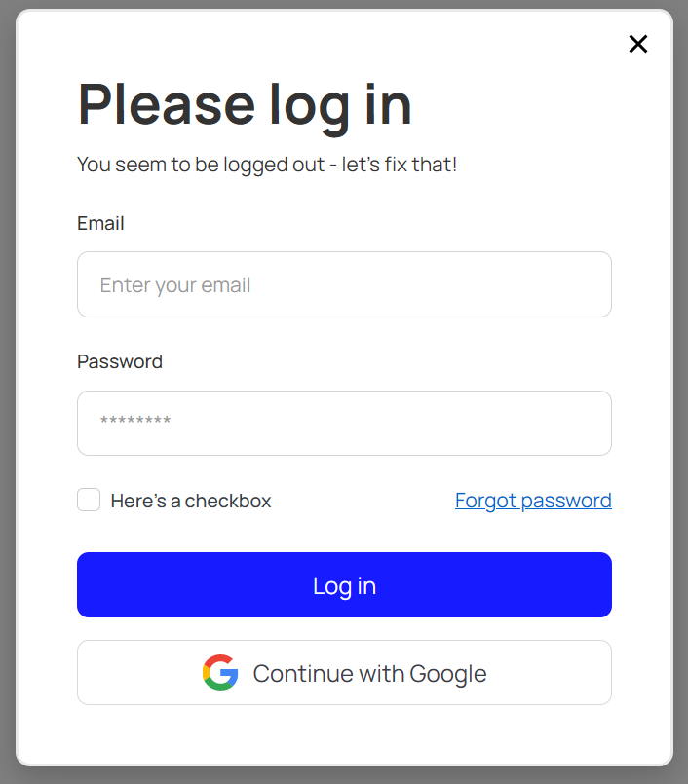Click the "Continue with Google" button text
The width and height of the screenshot is (688, 784).
pyautogui.click(x=369, y=674)
